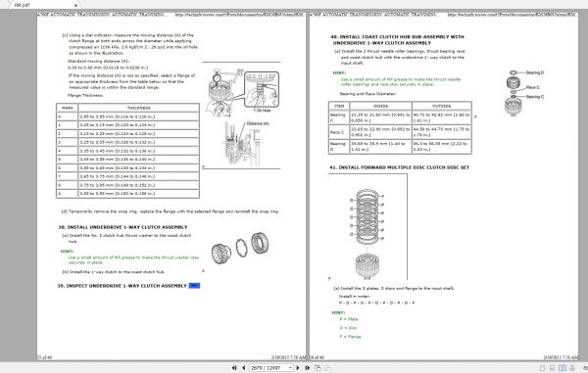Image resolution: width=588 pixels, height=373 pixels.
Task: Click the "MARK" table header
Action: (67, 108)
